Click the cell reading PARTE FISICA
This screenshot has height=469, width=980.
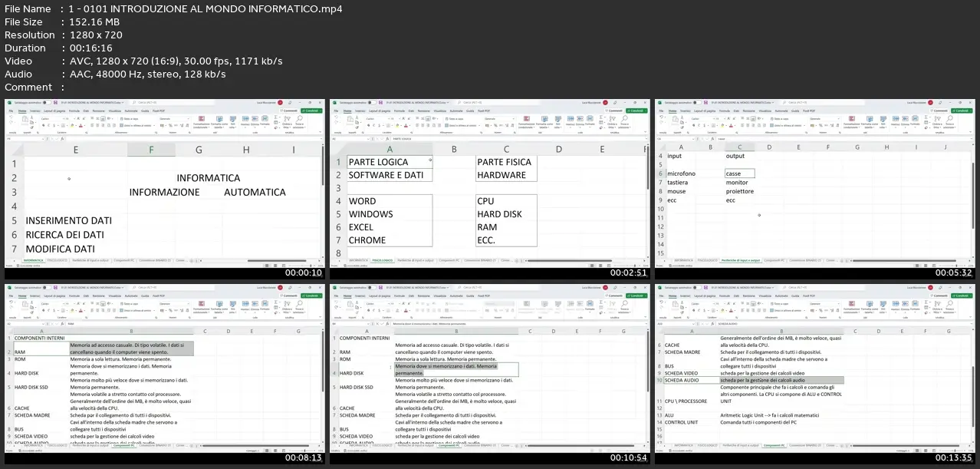[506, 162]
